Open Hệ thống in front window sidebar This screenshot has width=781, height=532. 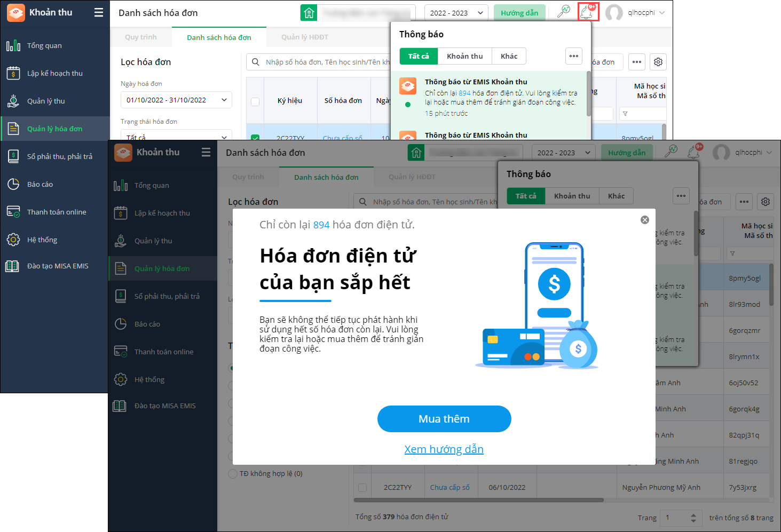(163, 379)
